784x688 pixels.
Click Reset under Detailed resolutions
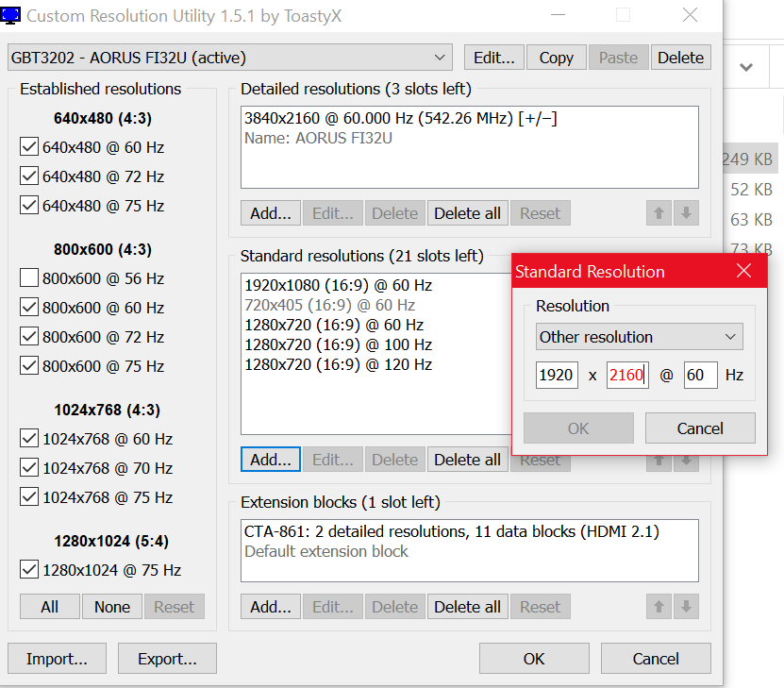540,213
